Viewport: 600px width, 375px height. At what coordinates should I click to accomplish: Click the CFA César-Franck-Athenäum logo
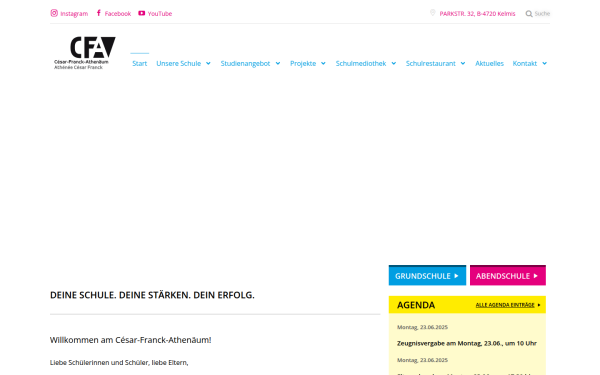coord(85,53)
